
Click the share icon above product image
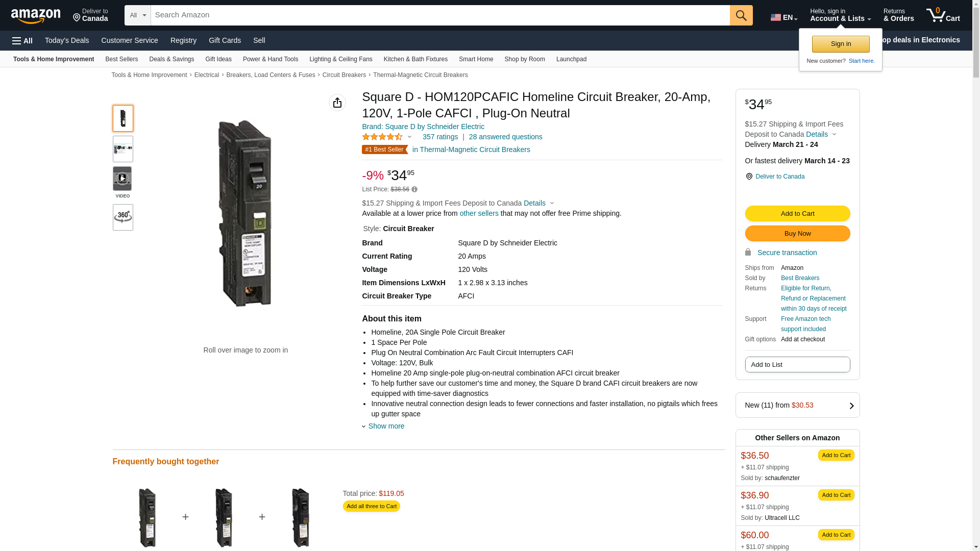[x=337, y=103]
